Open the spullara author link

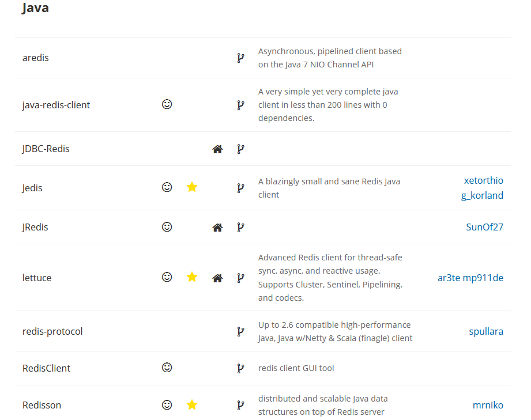pos(486,331)
